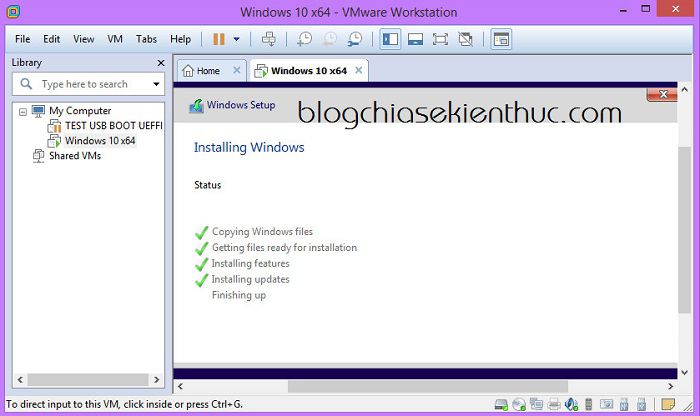Switch to Unity mode

pyautogui.click(x=465, y=39)
